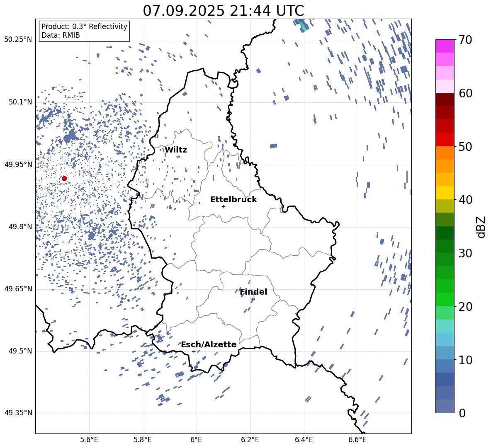
Task: Click the 49.35°N latitude label
Action: point(18,413)
